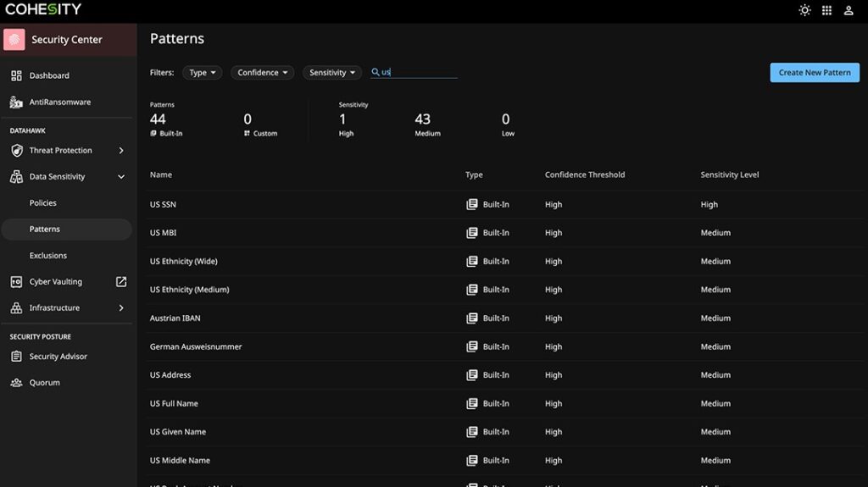
Task: Open the Type filter dropdown
Action: coord(202,73)
